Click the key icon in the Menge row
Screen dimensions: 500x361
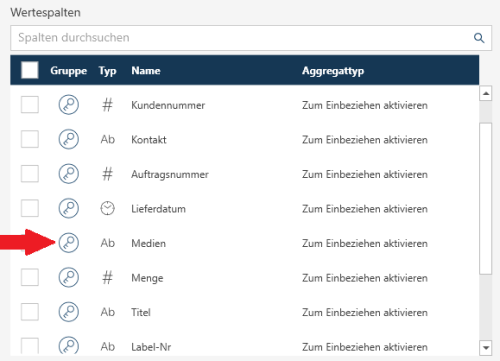point(69,277)
